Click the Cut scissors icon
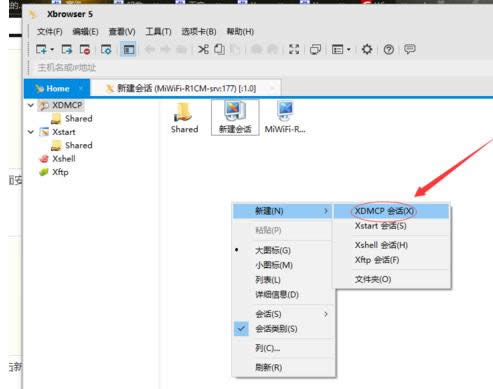 tap(203, 49)
